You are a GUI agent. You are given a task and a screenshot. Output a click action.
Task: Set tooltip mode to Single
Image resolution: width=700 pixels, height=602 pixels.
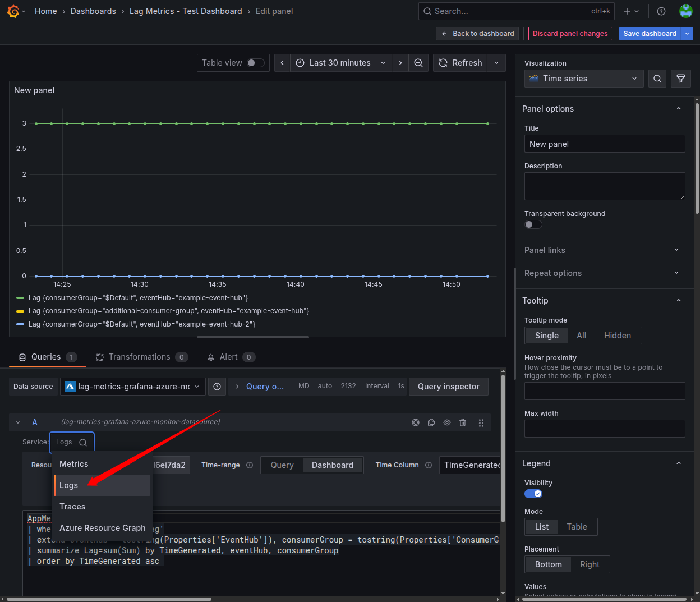[547, 336]
